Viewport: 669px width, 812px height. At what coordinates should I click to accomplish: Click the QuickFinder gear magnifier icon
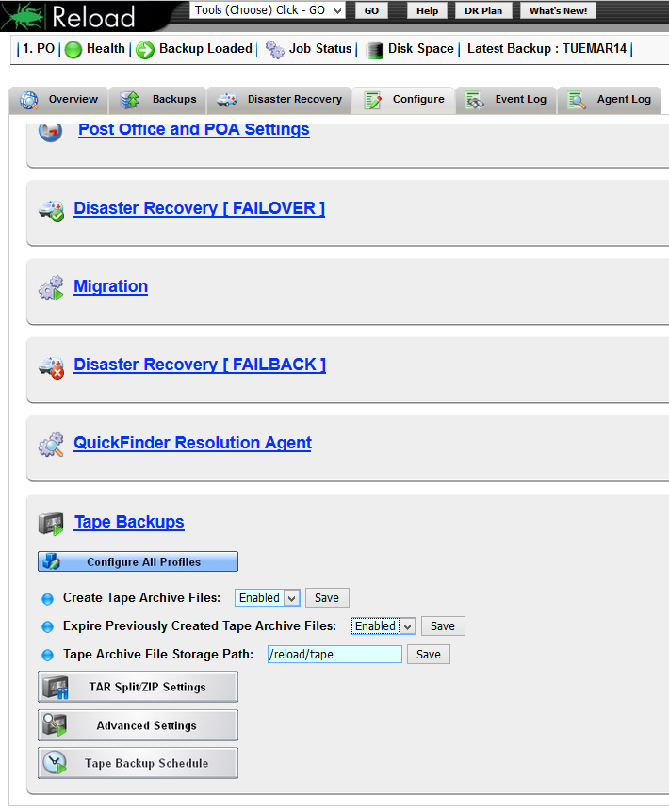51,445
